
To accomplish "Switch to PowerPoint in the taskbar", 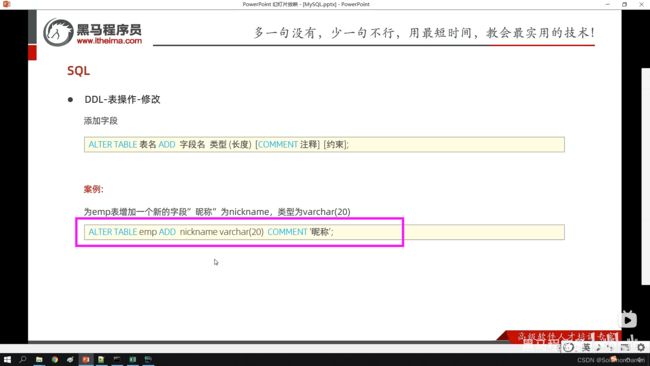I will [x=86, y=359].
